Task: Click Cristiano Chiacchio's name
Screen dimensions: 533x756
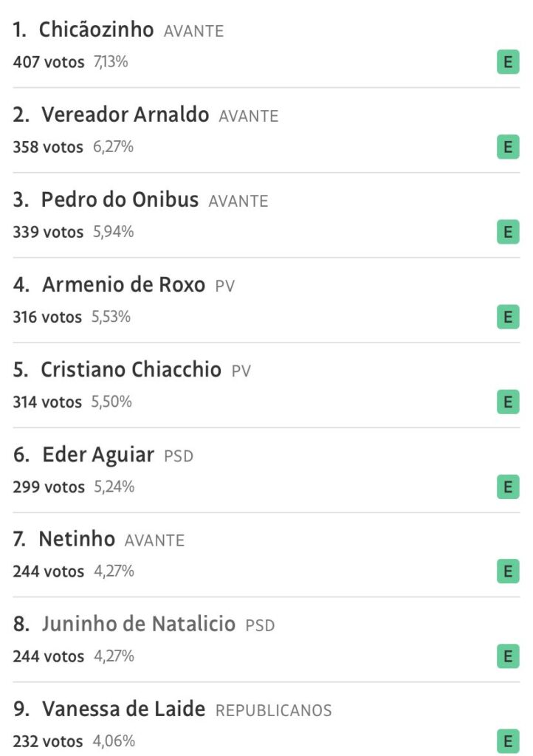Action: pos(131,370)
